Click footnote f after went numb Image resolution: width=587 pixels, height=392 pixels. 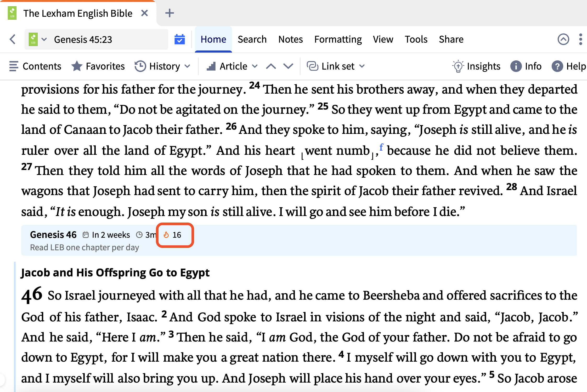[x=381, y=147]
